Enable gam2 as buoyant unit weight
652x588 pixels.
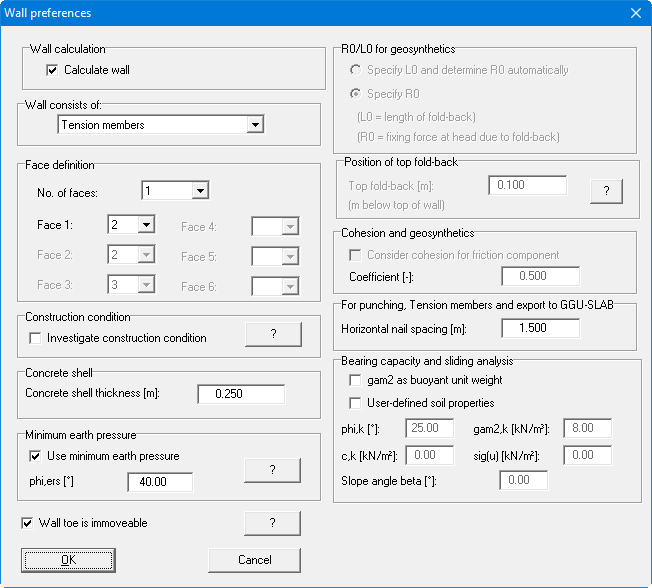click(354, 380)
